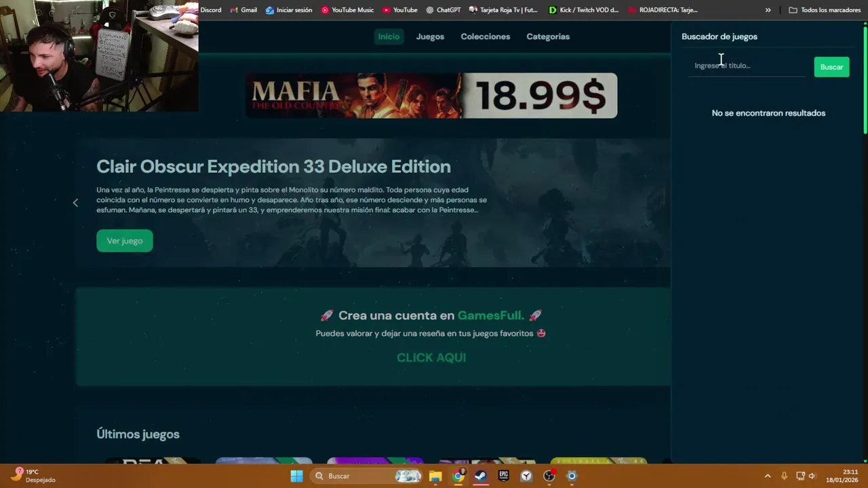Go to the Inicio tab
The image size is (868, 488).
[389, 37]
